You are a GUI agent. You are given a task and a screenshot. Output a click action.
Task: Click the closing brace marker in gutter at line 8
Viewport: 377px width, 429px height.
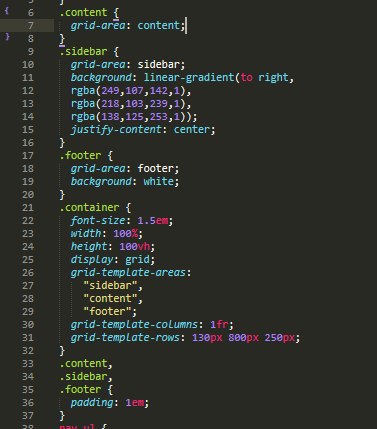(7, 36)
